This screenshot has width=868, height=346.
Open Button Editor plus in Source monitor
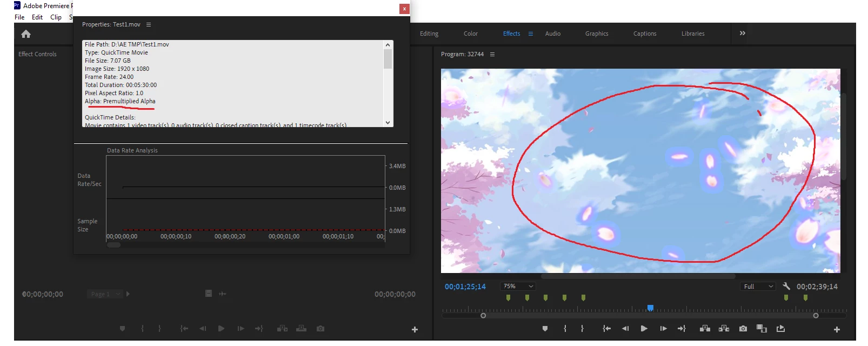415,329
